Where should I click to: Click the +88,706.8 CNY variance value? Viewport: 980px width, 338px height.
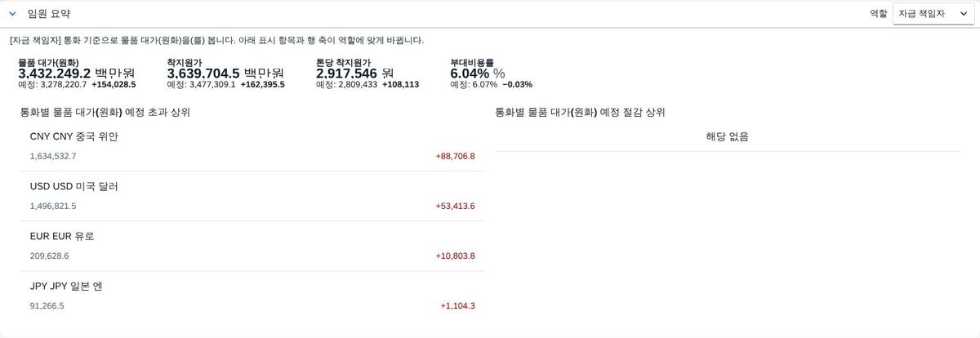click(x=455, y=156)
